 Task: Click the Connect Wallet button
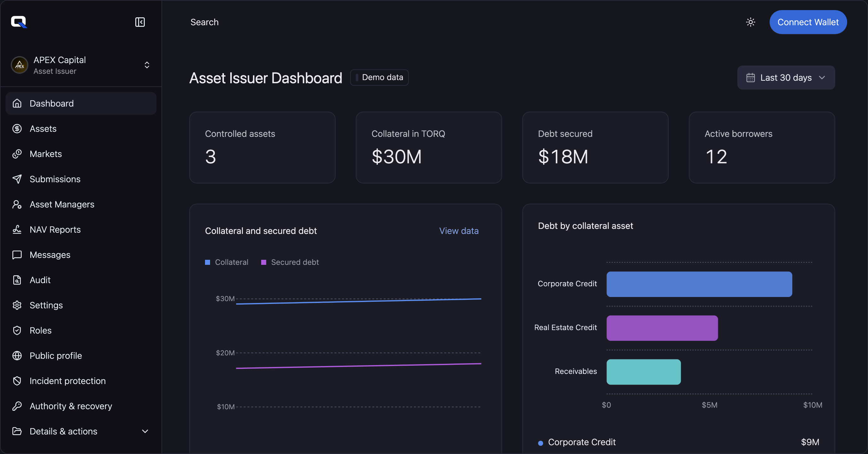tap(808, 22)
